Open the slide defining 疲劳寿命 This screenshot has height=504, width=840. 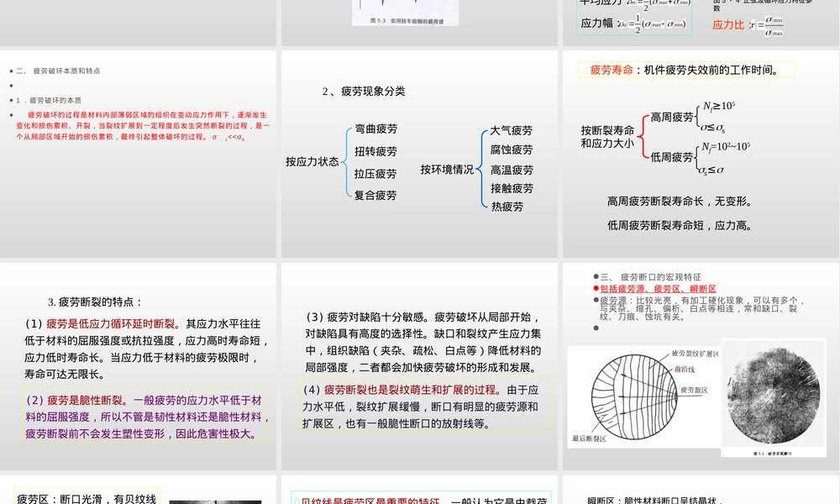point(701,154)
